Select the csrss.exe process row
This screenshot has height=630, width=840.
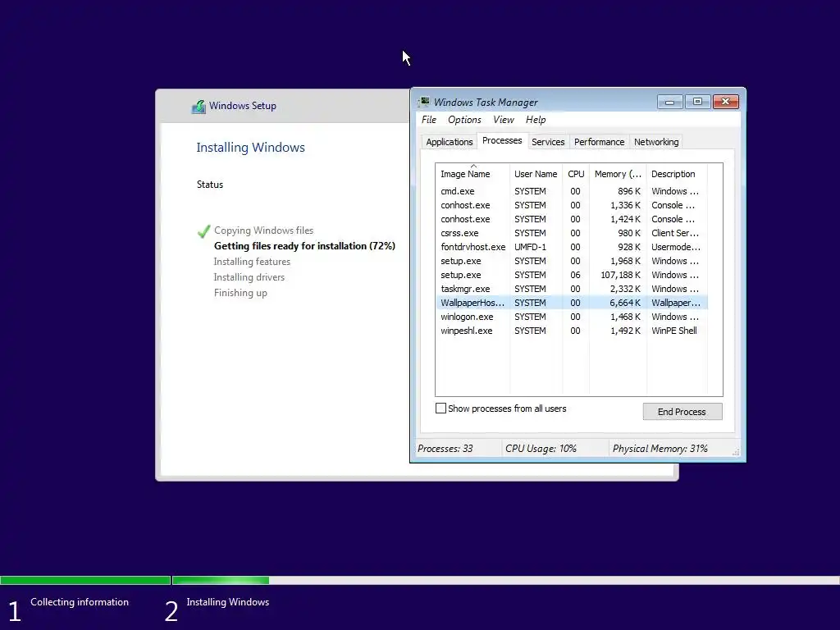572,233
